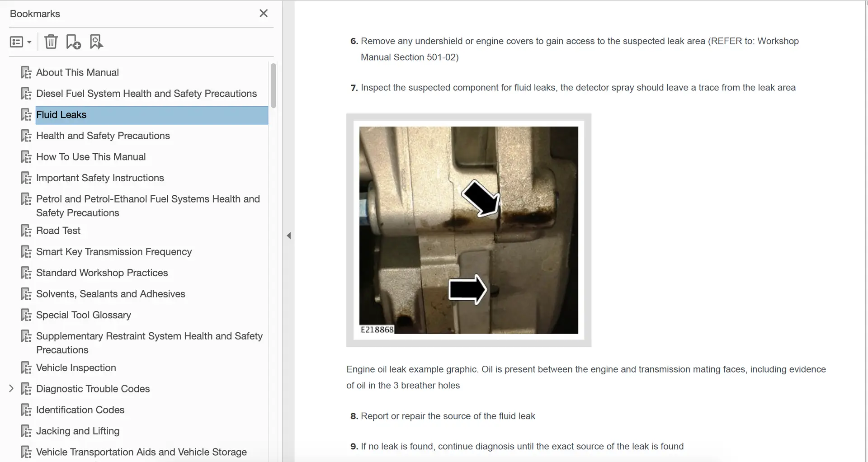Expand the Diagnostic Trouble Codes bookmark
868x462 pixels.
(x=11, y=388)
